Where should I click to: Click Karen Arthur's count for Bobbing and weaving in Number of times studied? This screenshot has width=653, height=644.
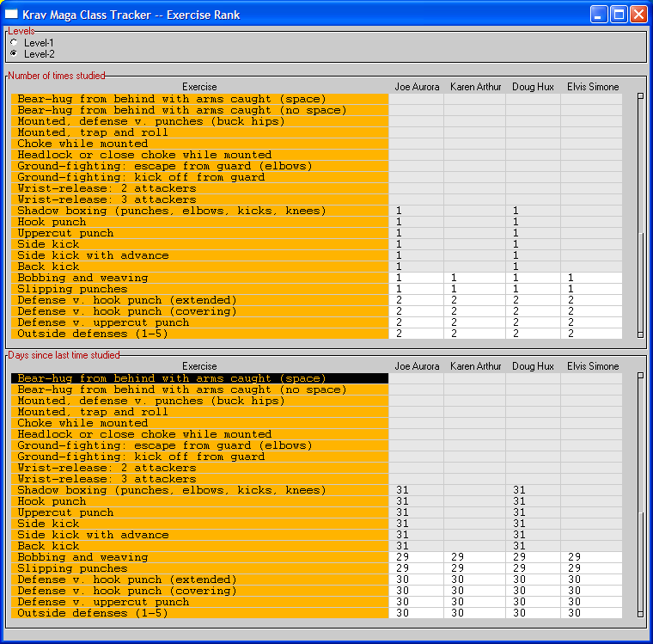[475, 278]
